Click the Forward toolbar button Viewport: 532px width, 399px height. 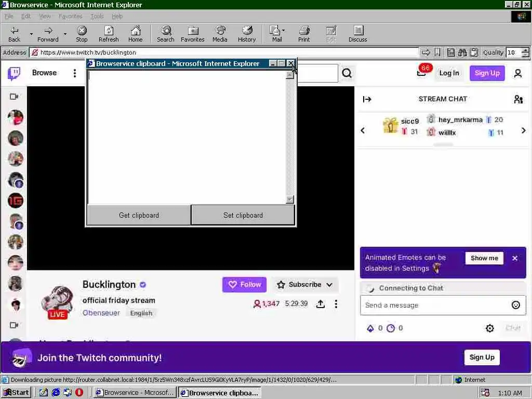pos(48,34)
